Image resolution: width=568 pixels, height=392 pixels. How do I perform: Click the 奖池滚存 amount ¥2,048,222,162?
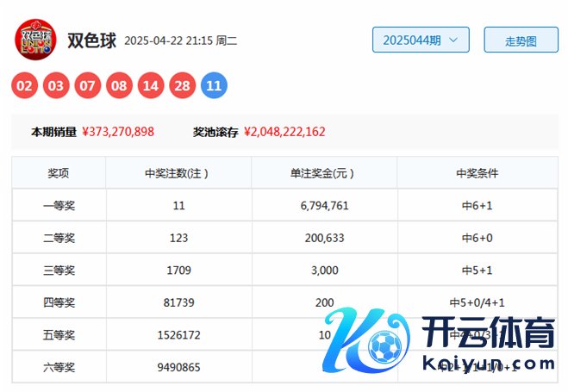(284, 132)
